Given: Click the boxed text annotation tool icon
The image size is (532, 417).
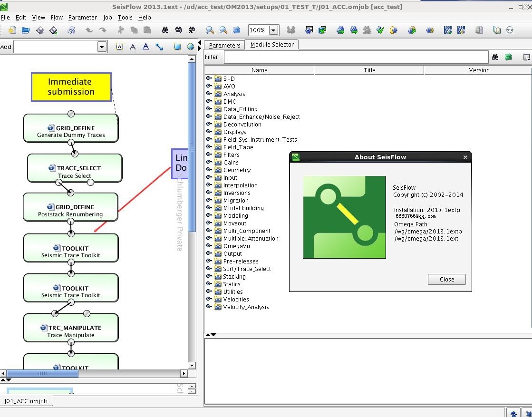Looking at the screenshot, I should 119,47.
